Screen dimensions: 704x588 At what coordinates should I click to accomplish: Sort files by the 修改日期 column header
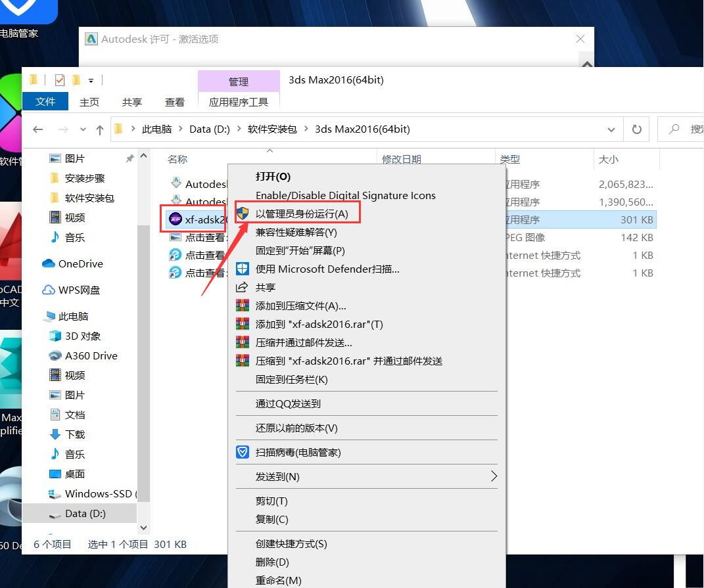pos(401,159)
